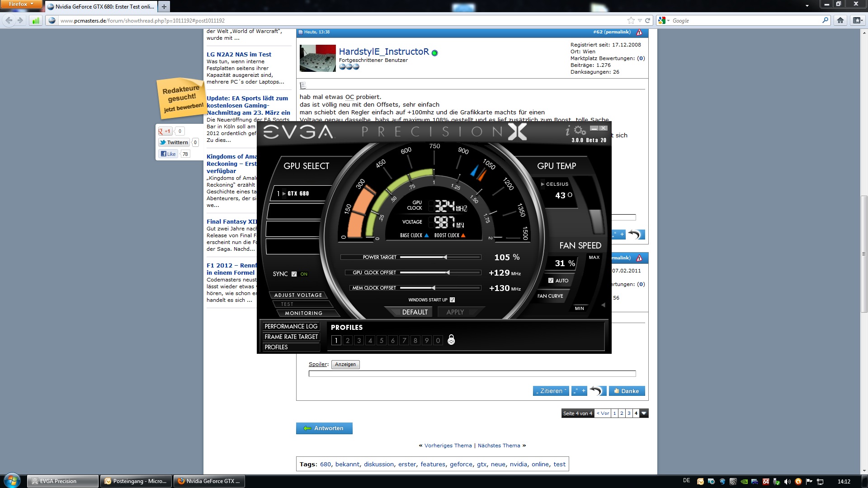Viewport: 868px width, 488px height.
Task: Click the network tray icon
Action: (820, 481)
